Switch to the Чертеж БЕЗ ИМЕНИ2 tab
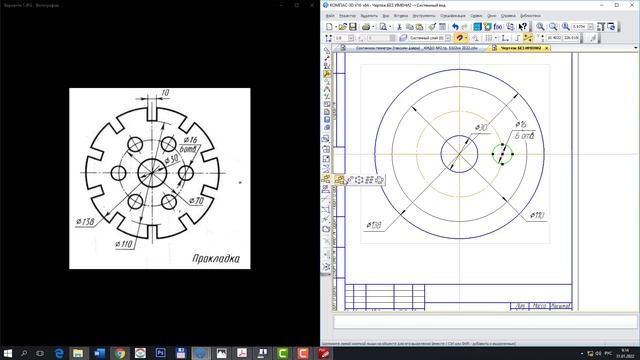The width and height of the screenshot is (640, 360). (x=519, y=48)
